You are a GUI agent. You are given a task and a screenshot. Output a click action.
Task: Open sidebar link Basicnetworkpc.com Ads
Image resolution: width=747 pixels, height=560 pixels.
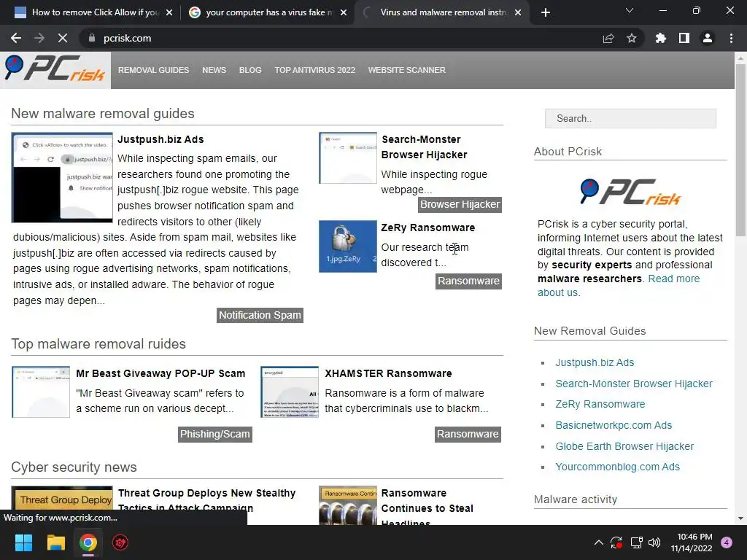click(x=614, y=425)
